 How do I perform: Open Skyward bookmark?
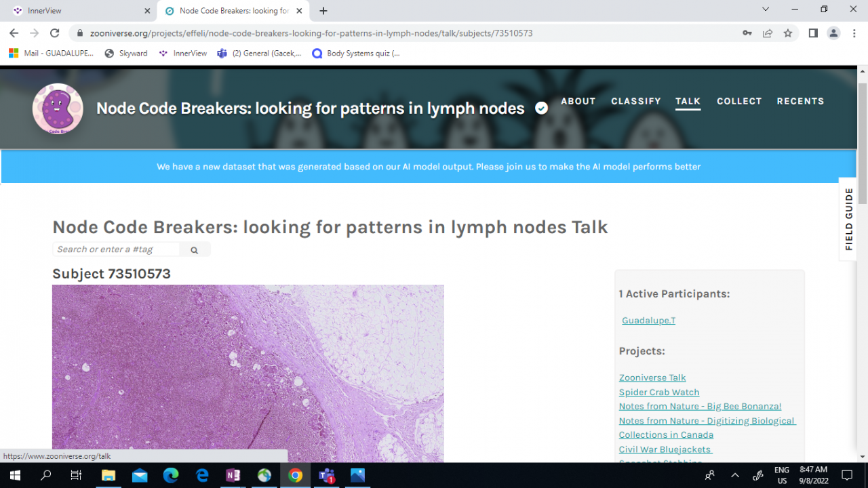[x=126, y=54]
